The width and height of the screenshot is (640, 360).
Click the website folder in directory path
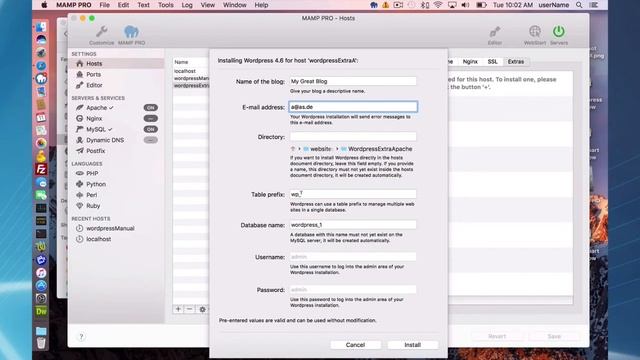click(x=317, y=149)
